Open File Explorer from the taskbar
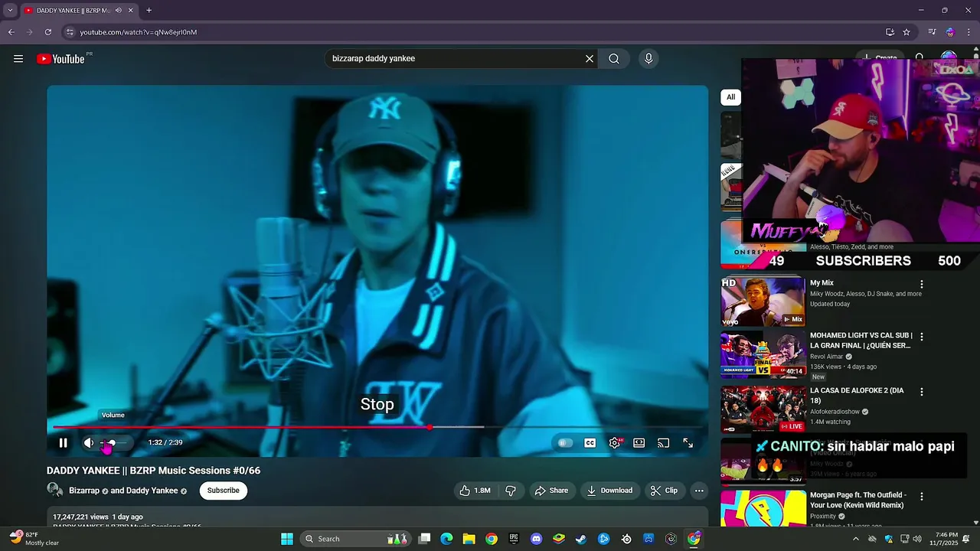Image resolution: width=980 pixels, height=551 pixels. click(x=469, y=539)
